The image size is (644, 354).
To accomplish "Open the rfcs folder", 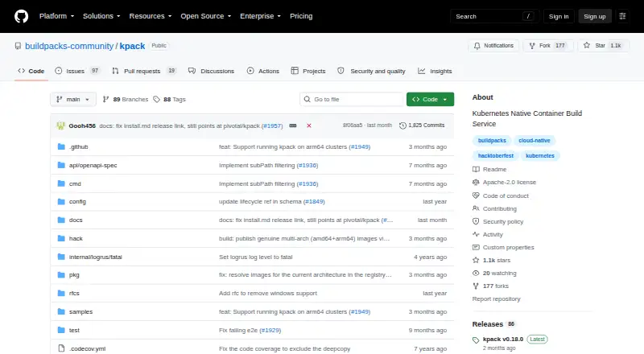I will tap(74, 293).
